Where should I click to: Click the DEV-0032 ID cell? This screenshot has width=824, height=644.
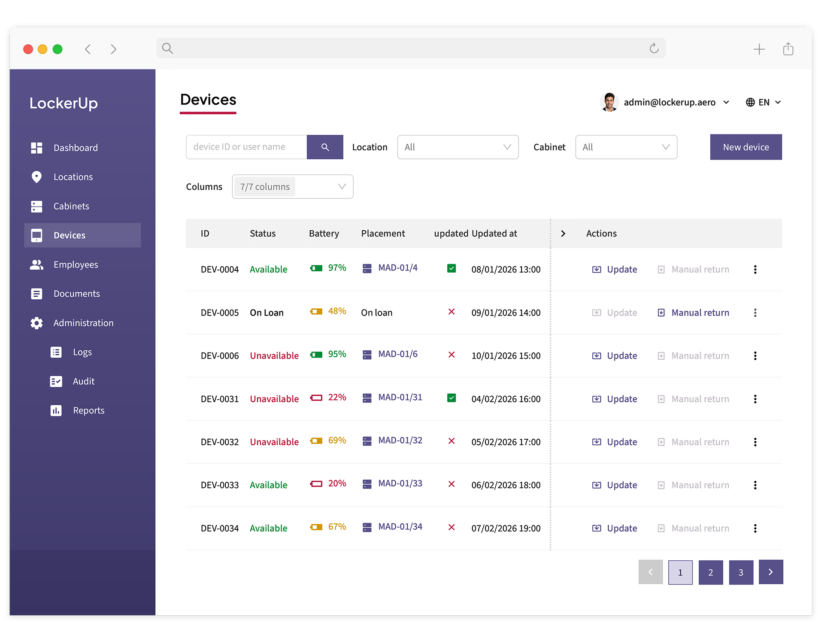[x=220, y=442]
